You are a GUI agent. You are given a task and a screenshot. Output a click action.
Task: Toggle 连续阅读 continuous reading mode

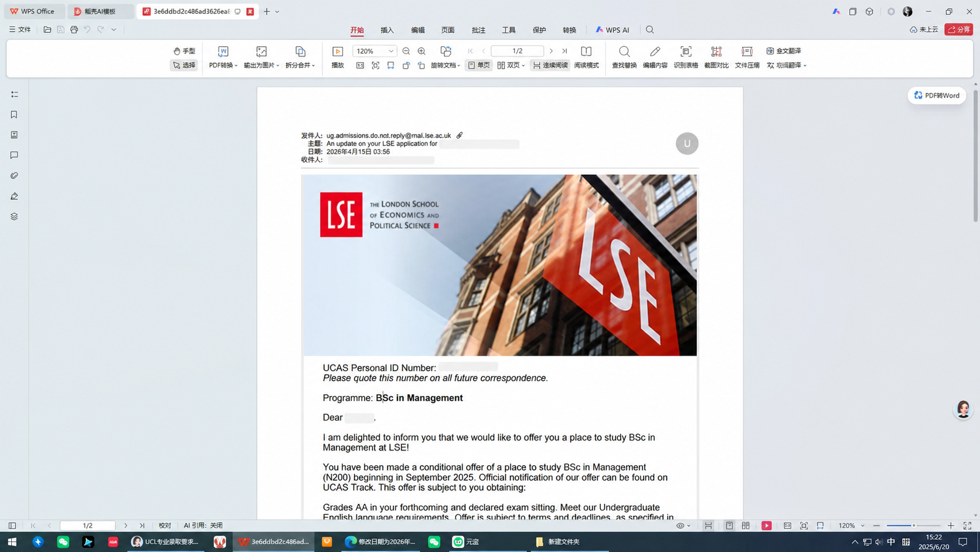[550, 65]
